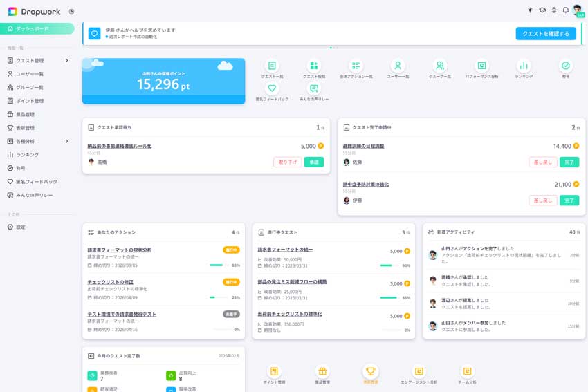Click the green 承認 button
This screenshot has height=392, width=588.
(x=314, y=162)
